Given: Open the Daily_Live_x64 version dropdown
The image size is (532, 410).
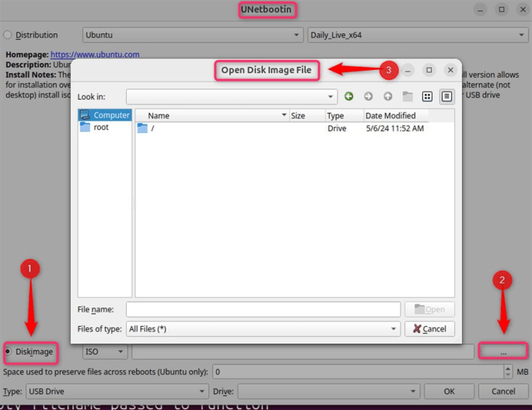Looking at the screenshot, I should (x=418, y=35).
